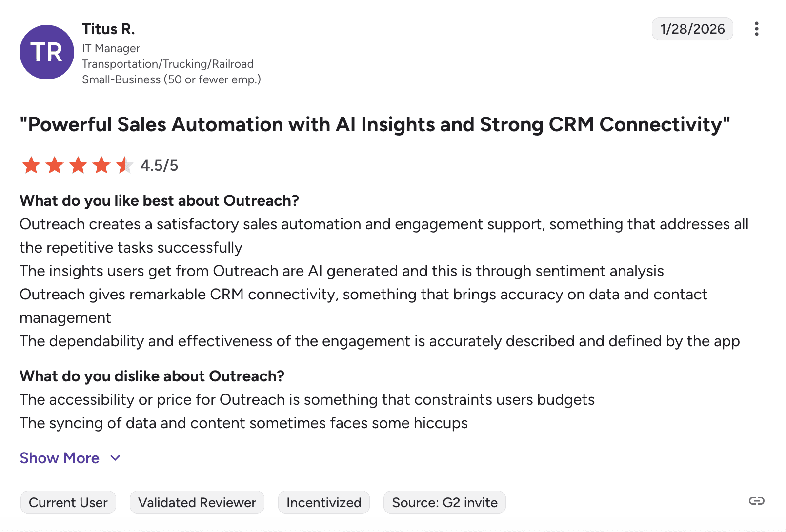The height and width of the screenshot is (532, 786).
Task: Click the 'What do you like best' heading
Action: tap(159, 200)
